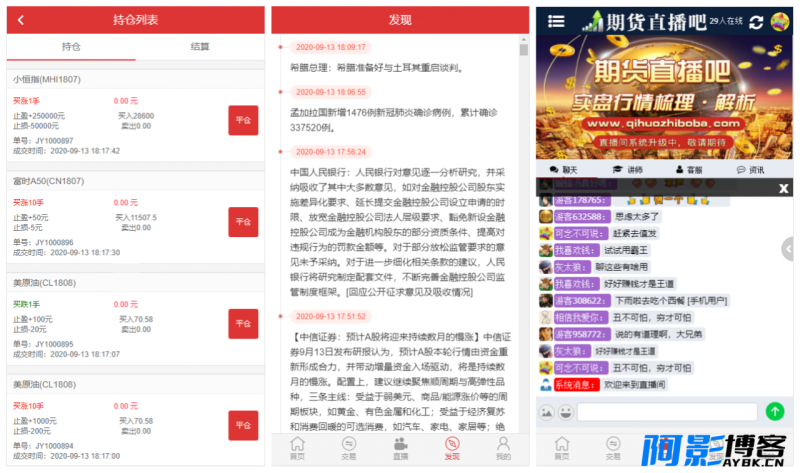Click the 系统消息 avatar icon
Image resolution: width=800 pixels, height=473 pixels.
click(546, 385)
